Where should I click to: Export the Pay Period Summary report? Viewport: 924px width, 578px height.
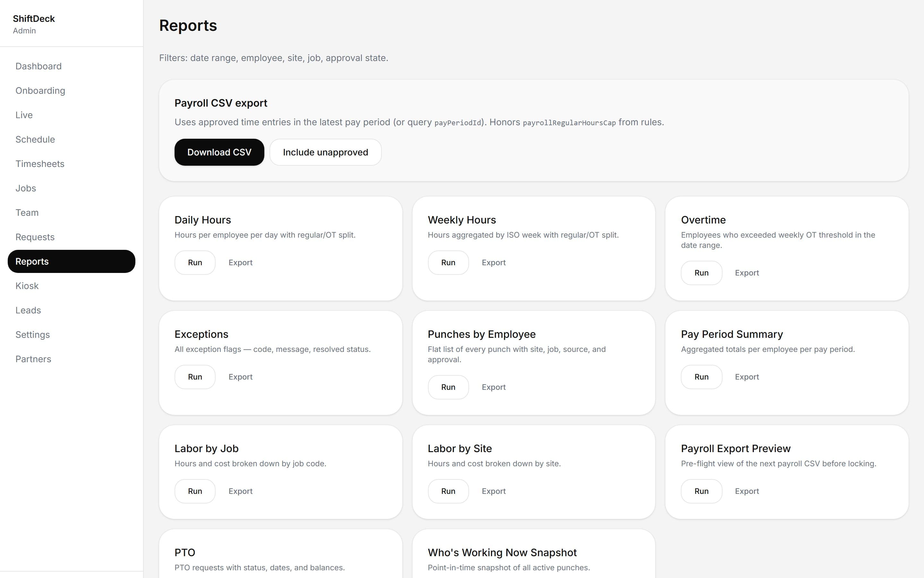tap(747, 377)
